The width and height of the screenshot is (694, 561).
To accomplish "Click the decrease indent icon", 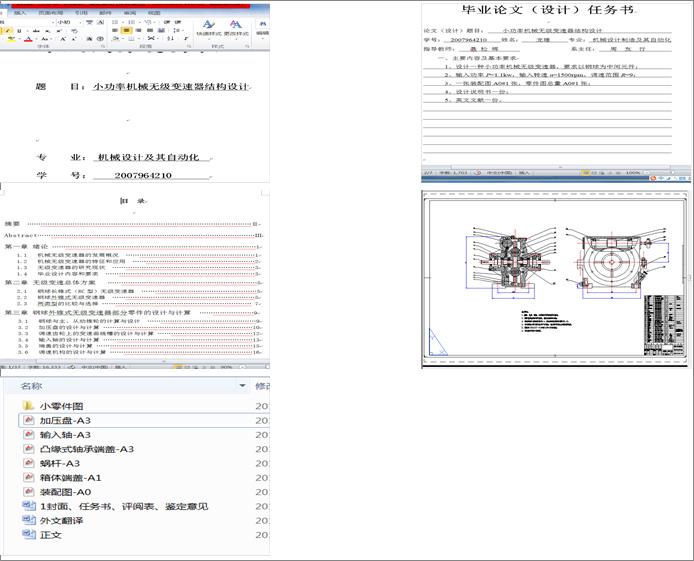I will [166, 22].
